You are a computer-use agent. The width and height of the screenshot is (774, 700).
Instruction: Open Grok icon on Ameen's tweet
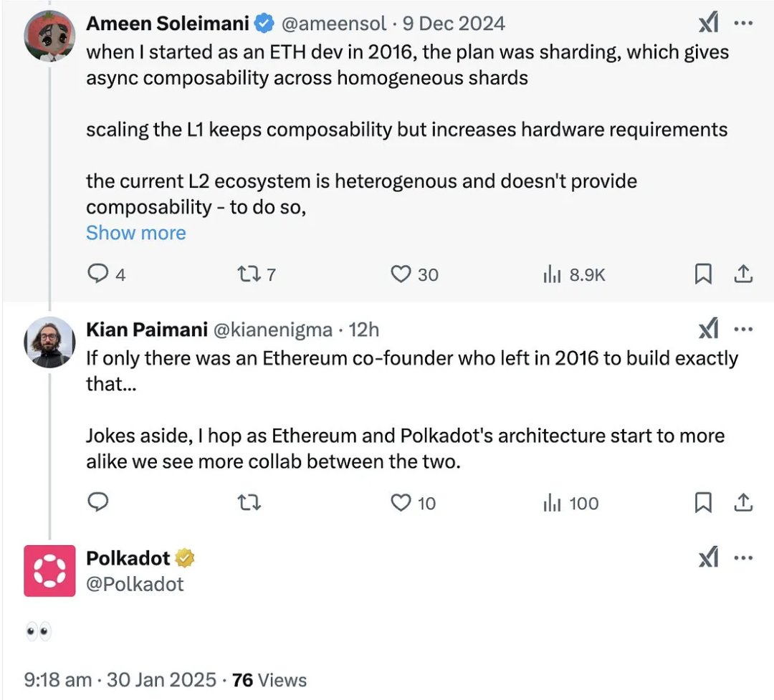709,23
